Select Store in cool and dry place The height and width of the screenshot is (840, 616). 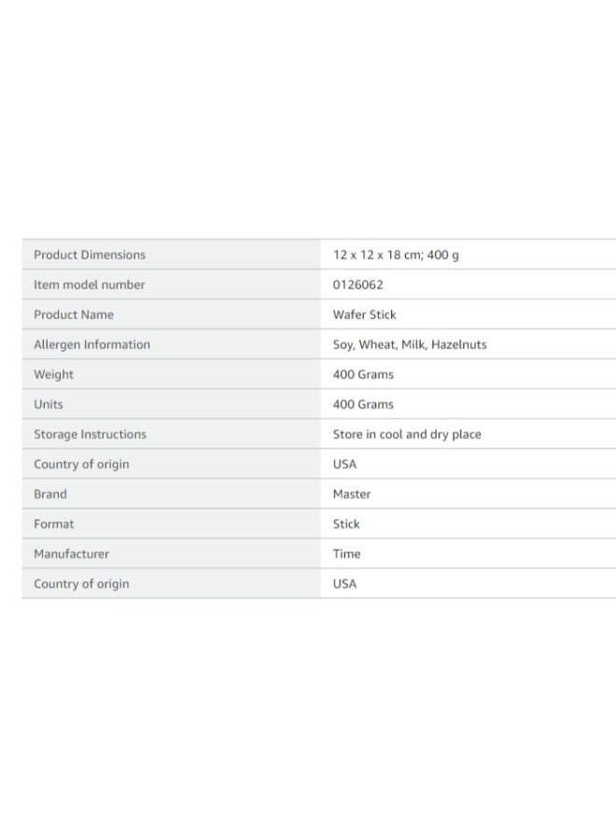(x=407, y=434)
